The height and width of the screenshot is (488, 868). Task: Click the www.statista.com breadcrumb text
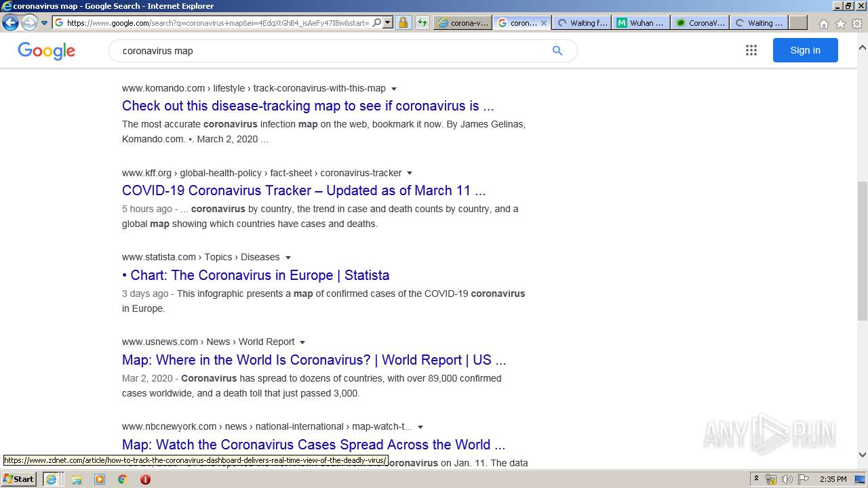pos(159,257)
